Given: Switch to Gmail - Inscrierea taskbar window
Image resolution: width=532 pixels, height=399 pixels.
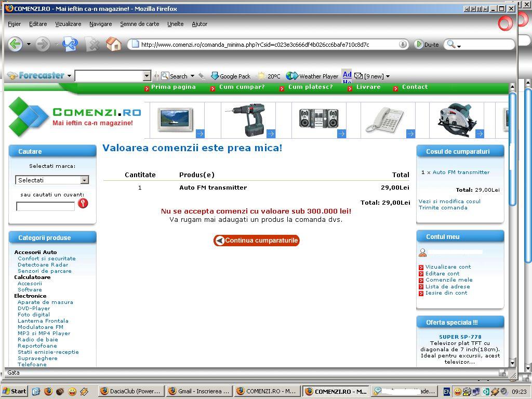Looking at the screenshot, I should [x=199, y=391].
